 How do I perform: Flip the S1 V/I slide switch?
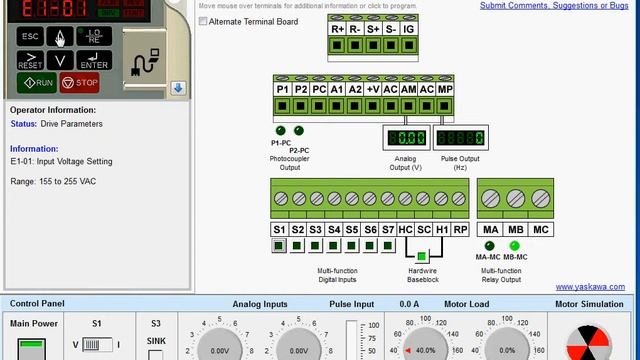click(x=97, y=345)
